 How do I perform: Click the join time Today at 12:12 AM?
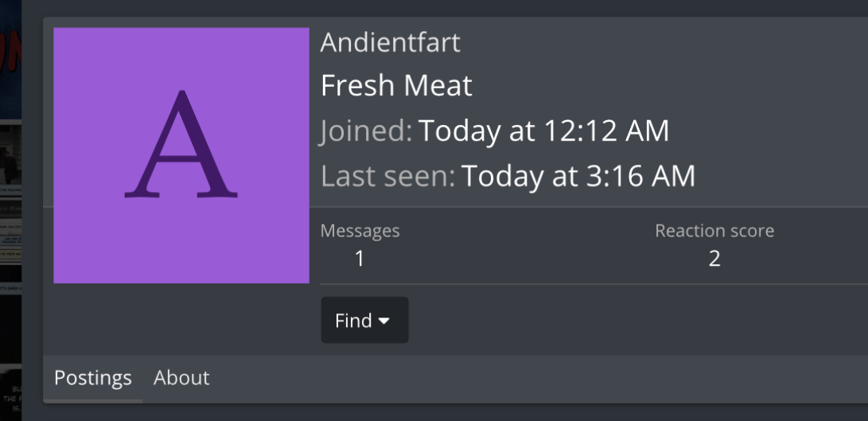pos(543,131)
